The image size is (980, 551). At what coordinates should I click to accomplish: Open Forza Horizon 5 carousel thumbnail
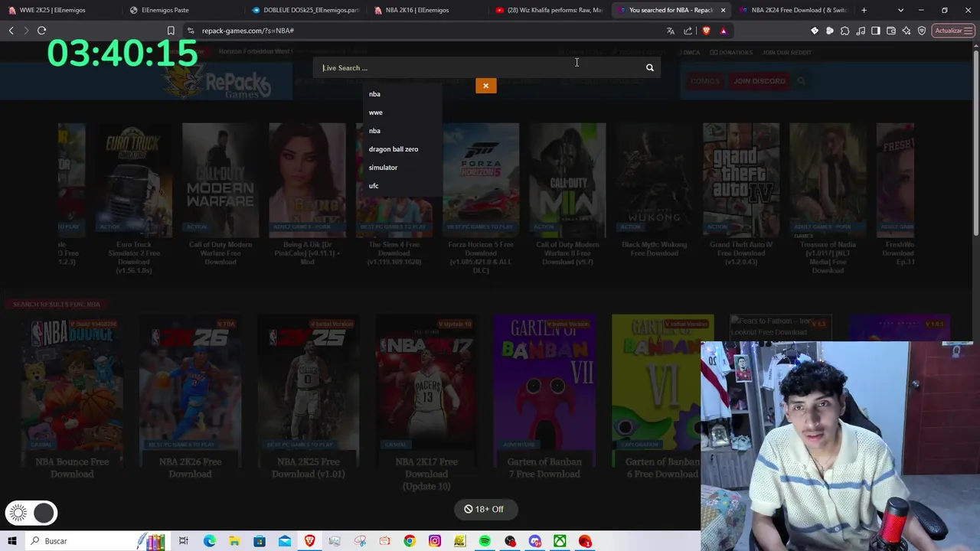point(481,180)
